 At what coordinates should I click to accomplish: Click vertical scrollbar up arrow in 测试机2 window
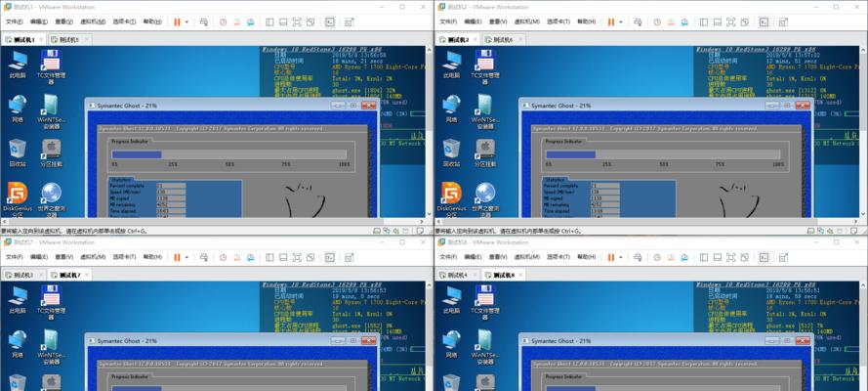(863, 50)
